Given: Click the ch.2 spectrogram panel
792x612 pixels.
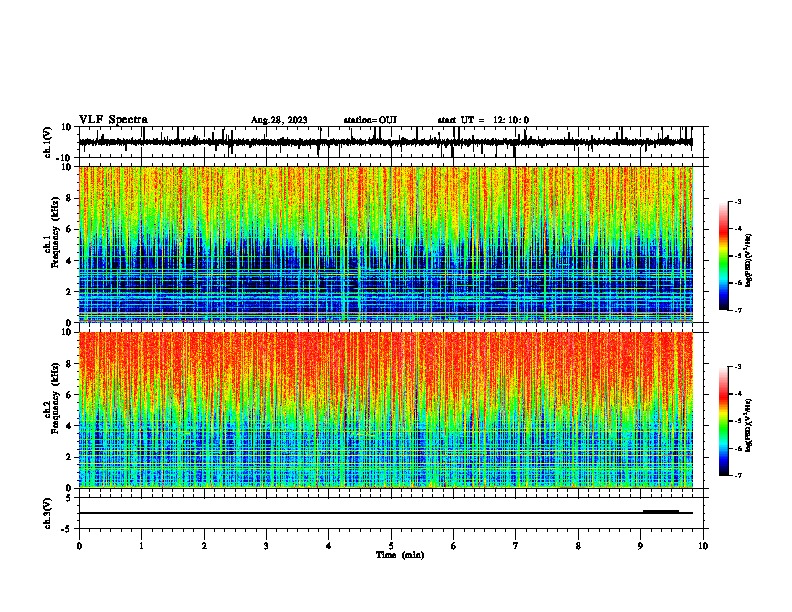Looking at the screenshot, I should [x=386, y=410].
